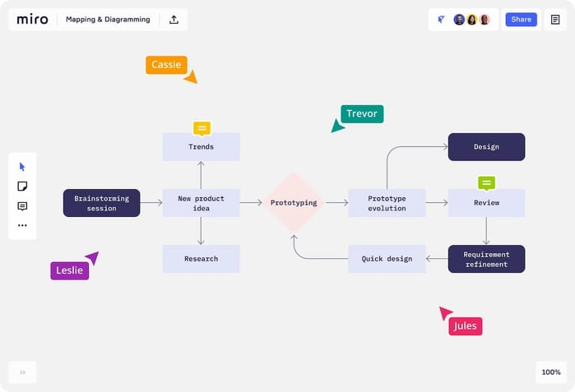Image resolution: width=575 pixels, height=392 pixels.
Task: Click the cursor tracking flag icon
Action: [442, 20]
